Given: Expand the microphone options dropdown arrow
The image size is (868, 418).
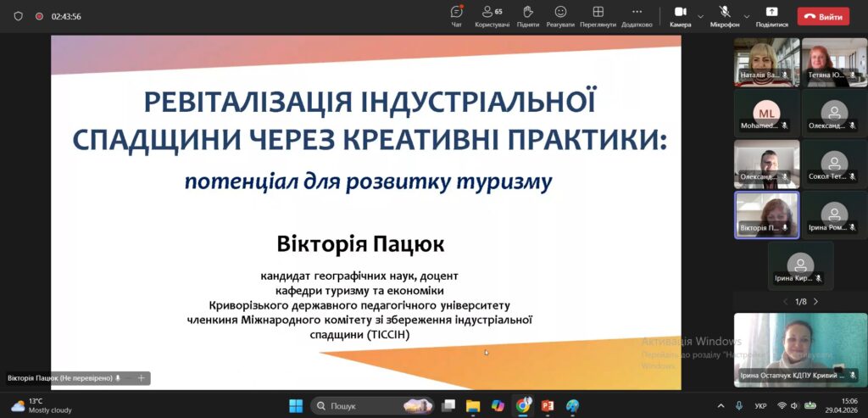Looking at the screenshot, I should coord(746,16).
